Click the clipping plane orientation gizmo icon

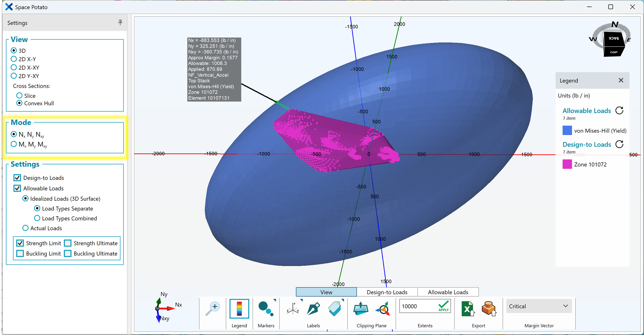pos(383,309)
